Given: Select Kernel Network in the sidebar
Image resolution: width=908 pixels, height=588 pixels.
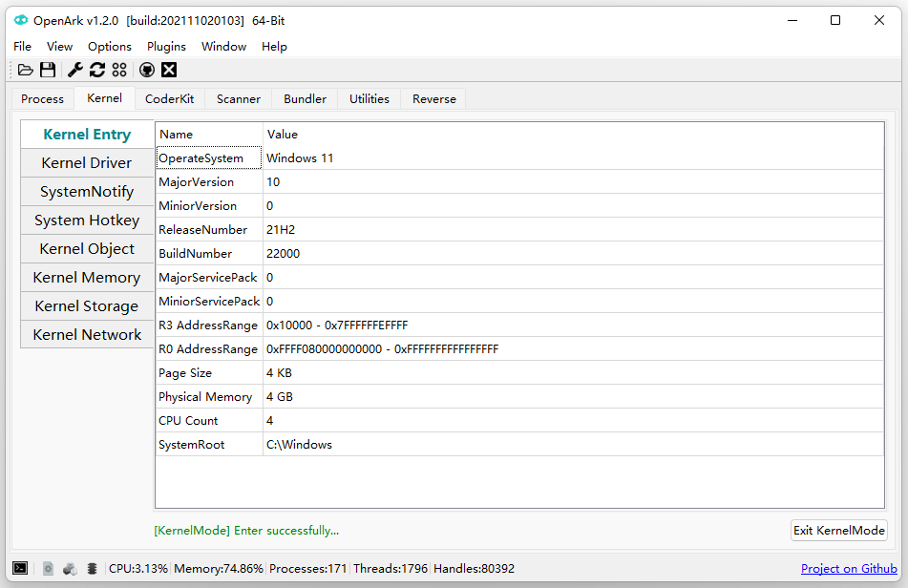Looking at the screenshot, I should [87, 334].
